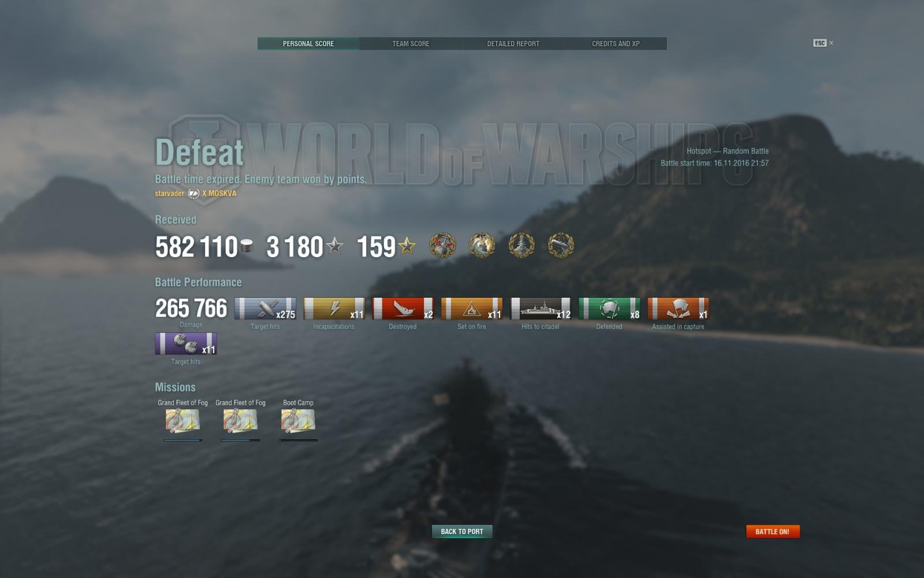Open the Team Score tab
The height and width of the screenshot is (578, 924).
[x=411, y=43]
